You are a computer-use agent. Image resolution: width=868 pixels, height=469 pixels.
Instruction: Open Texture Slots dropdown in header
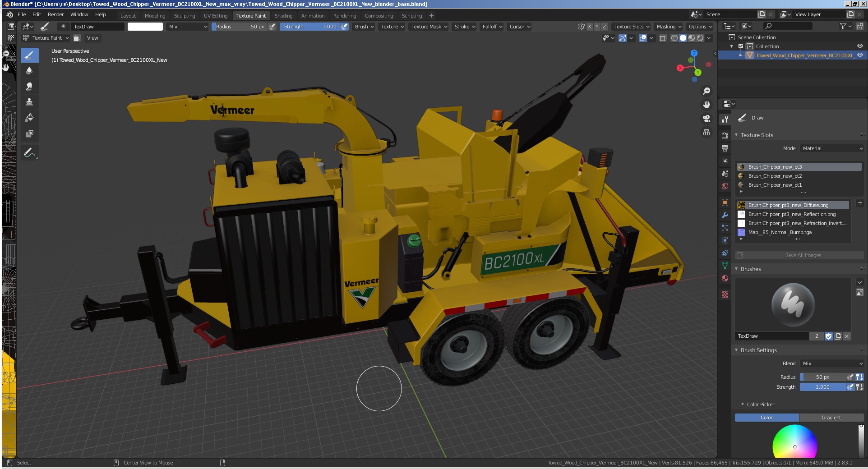click(x=632, y=27)
